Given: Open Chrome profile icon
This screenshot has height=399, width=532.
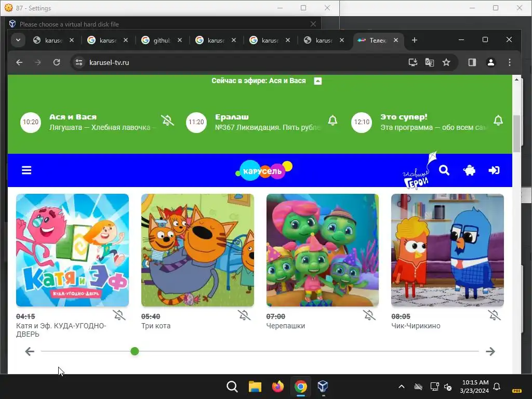Looking at the screenshot, I should [490, 62].
